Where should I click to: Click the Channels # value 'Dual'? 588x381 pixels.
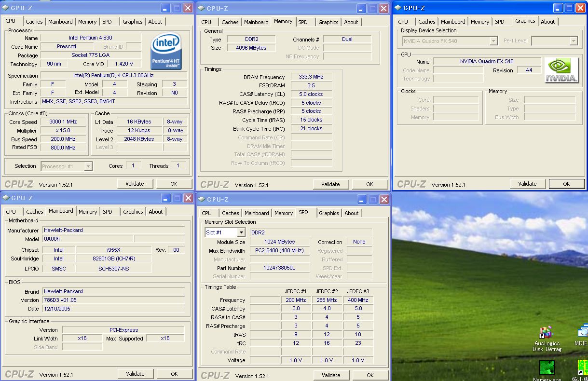tap(347, 40)
